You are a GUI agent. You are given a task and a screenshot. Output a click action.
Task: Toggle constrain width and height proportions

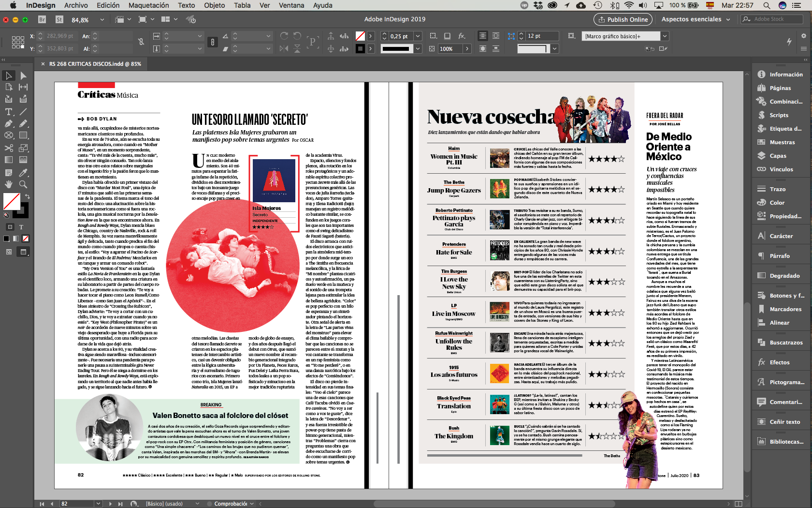click(x=141, y=42)
